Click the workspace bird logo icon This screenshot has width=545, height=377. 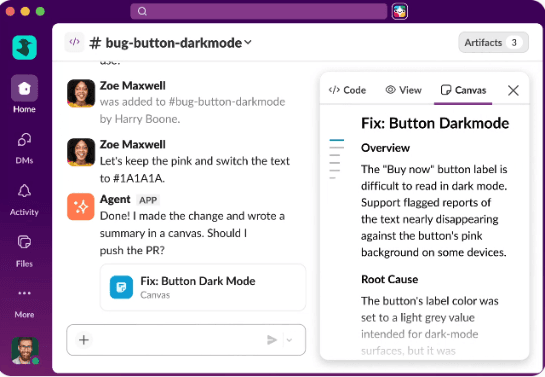coord(24,48)
